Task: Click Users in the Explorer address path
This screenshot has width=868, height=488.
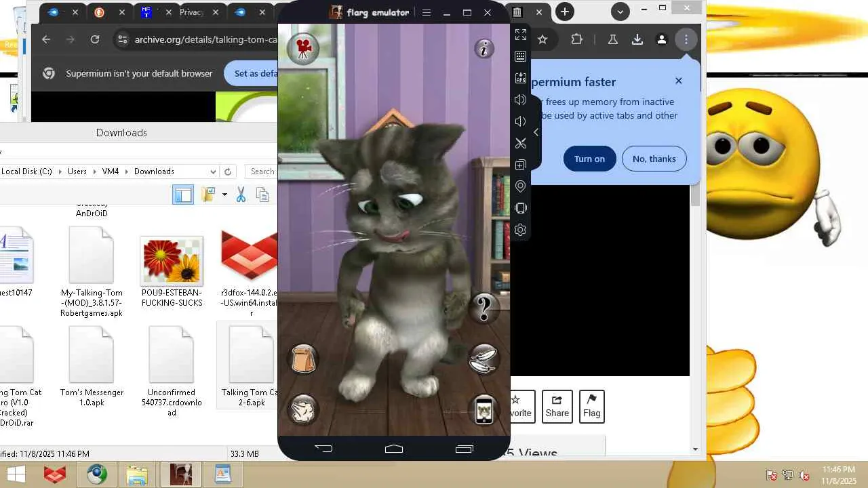Action: tap(77, 171)
